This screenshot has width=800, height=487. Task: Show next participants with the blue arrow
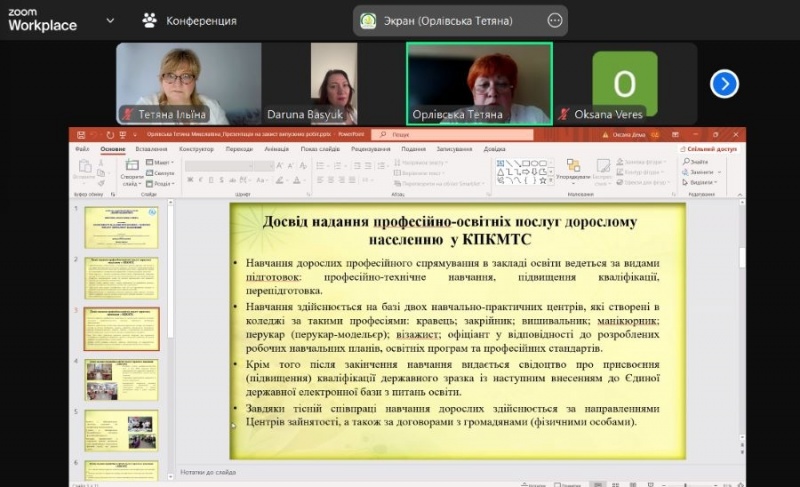(724, 83)
